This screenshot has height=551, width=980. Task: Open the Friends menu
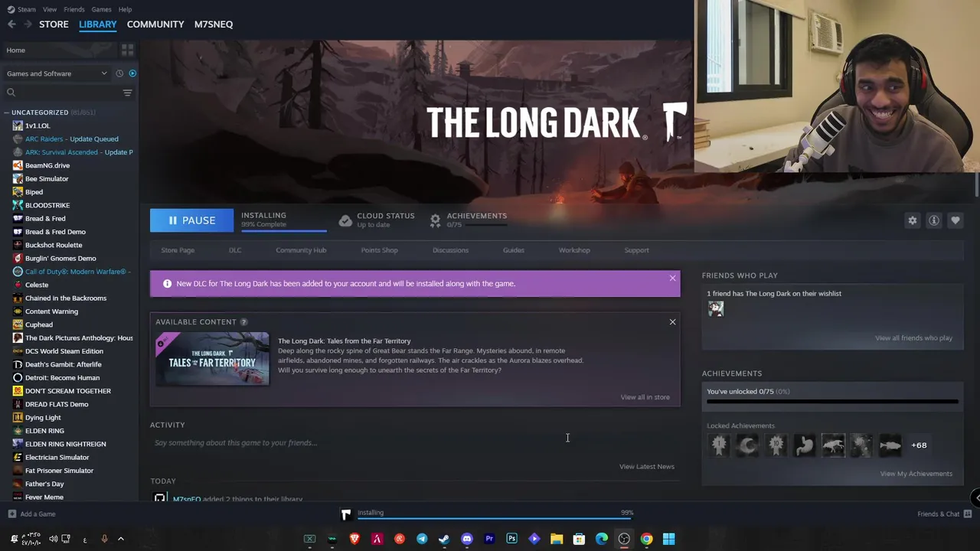click(74, 9)
